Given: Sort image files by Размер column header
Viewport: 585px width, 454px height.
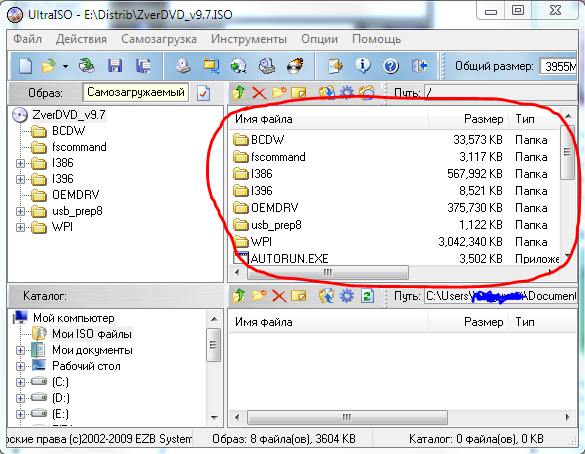Looking at the screenshot, I should coord(468,119).
